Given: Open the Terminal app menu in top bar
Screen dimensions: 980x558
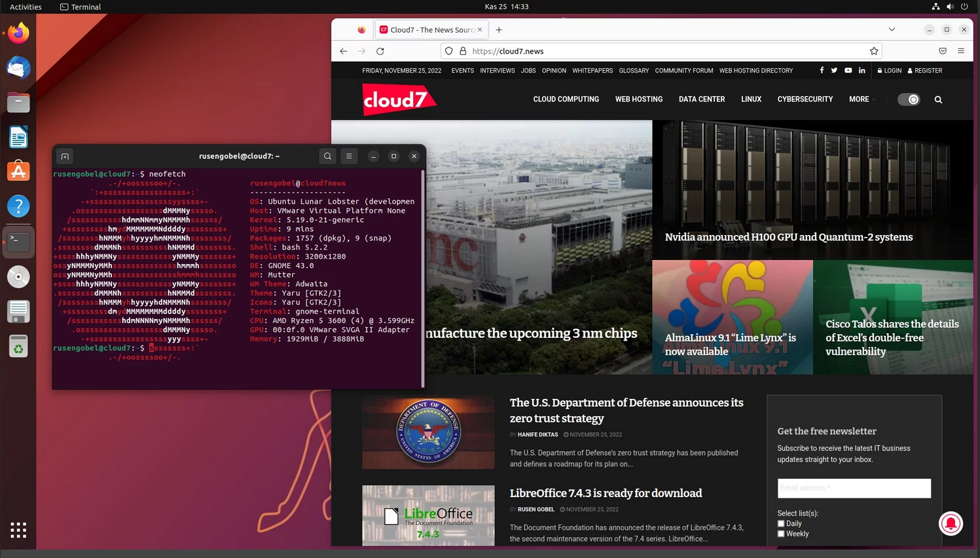Looking at the screenshot, I should (x=81, y=7).
